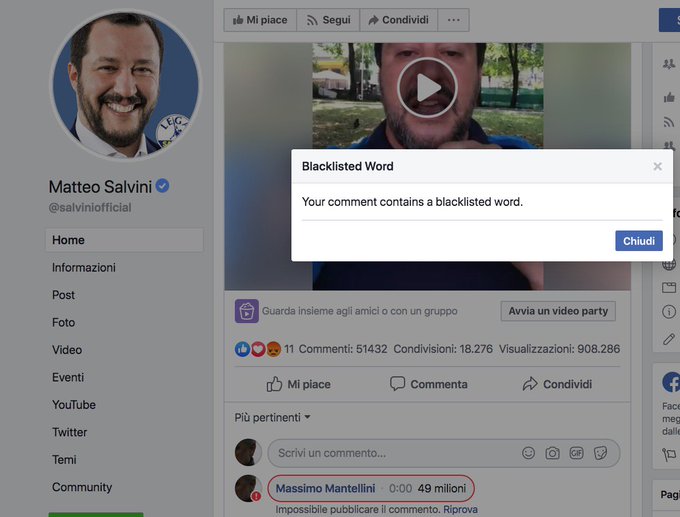Screen dimensions: 680x517
Task: Like the video post with Mi piace
Action: point(298,384)
